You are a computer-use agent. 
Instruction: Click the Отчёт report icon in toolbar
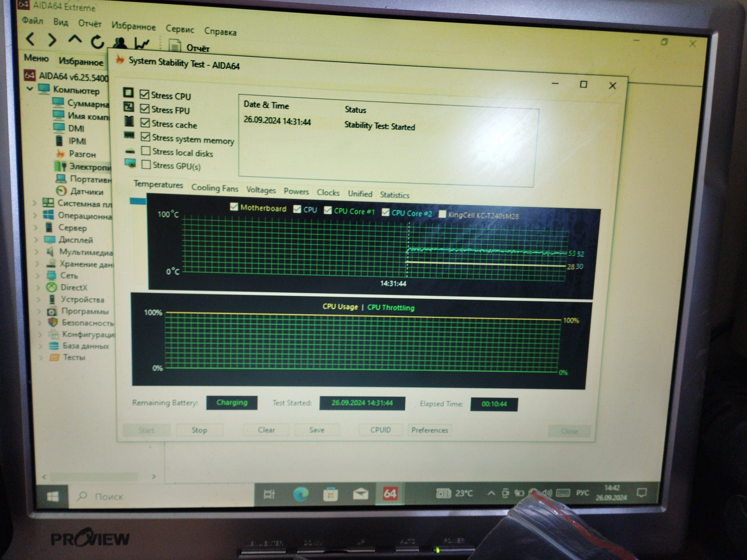[175, 46]
